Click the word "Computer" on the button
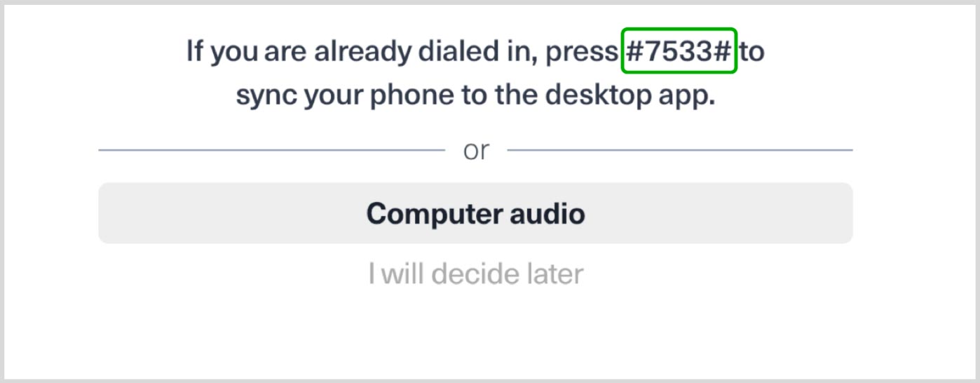980x383 pixels. 423,213
